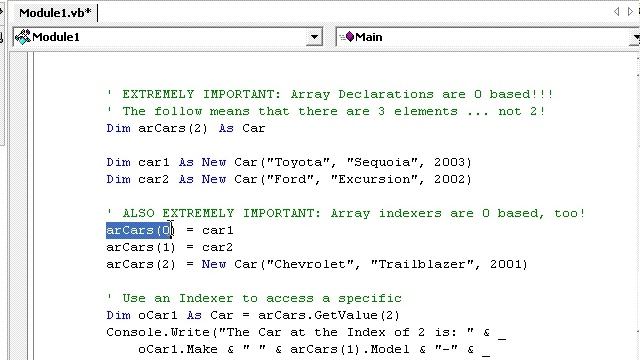Click the 'follow means that there are 3 elements' comment
This screenshot has width=640, height=360.
(326, 111)
